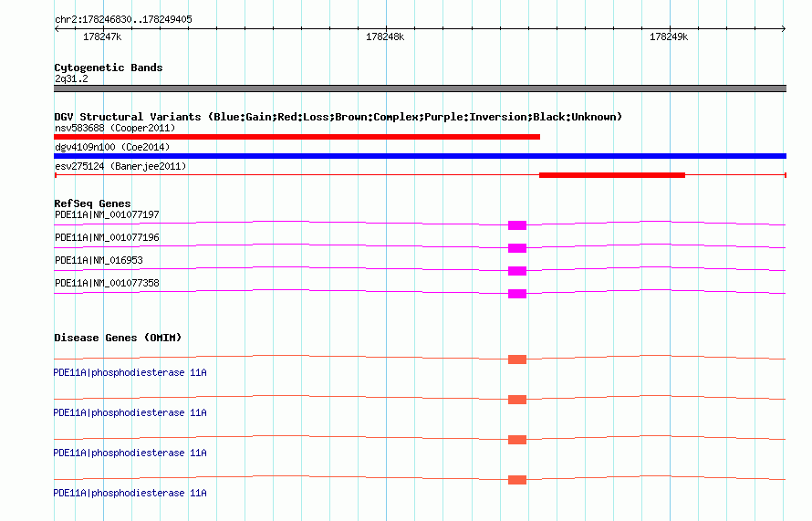Click the esv275124 (Banerjee2011) label
The height and width of the screenshot is (521, 812).
point(120,166)
